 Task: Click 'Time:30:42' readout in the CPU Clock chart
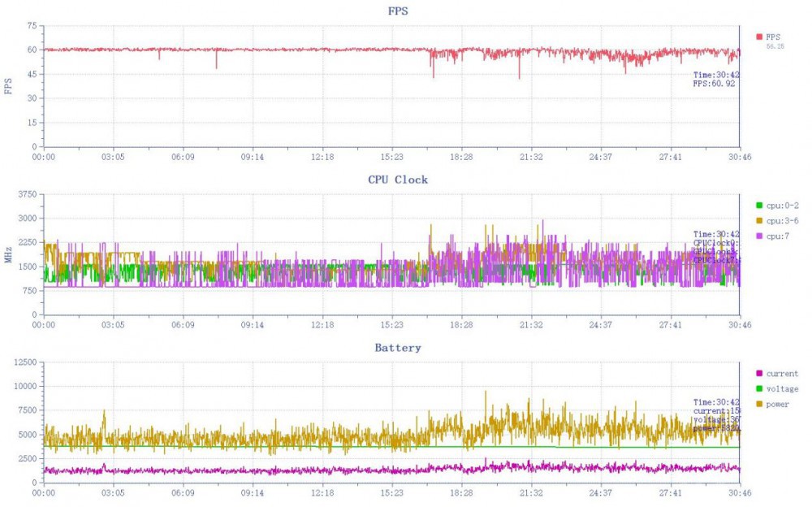click(716, 234)
